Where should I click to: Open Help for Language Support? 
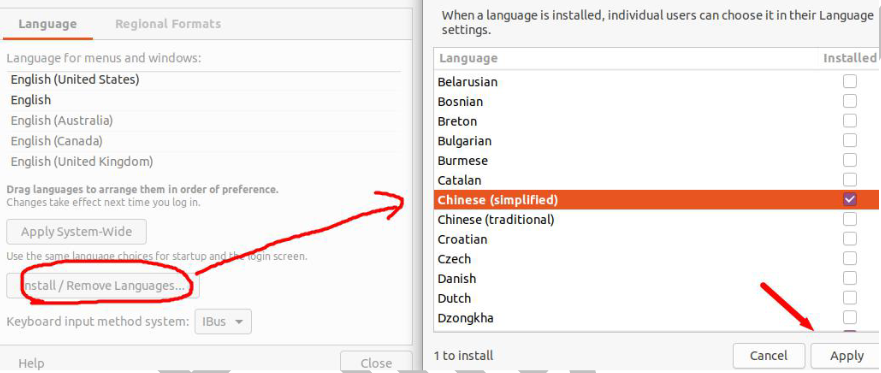click(x=31, y=363)
